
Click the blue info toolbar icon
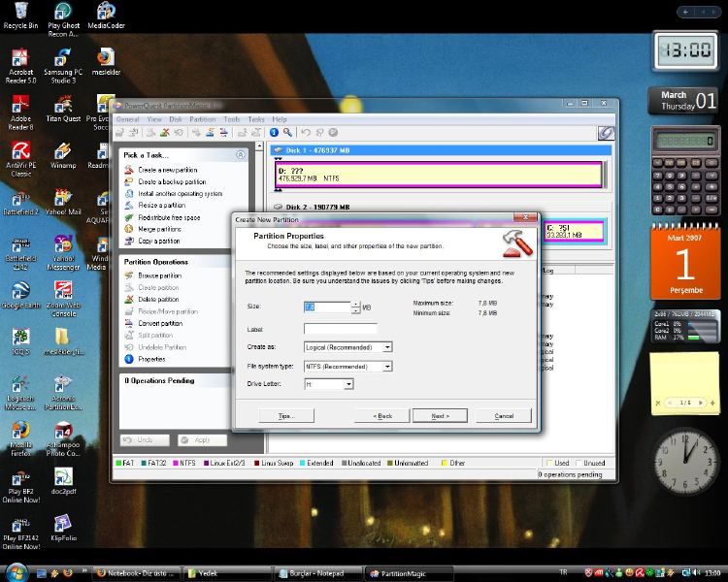coord(274,132)
